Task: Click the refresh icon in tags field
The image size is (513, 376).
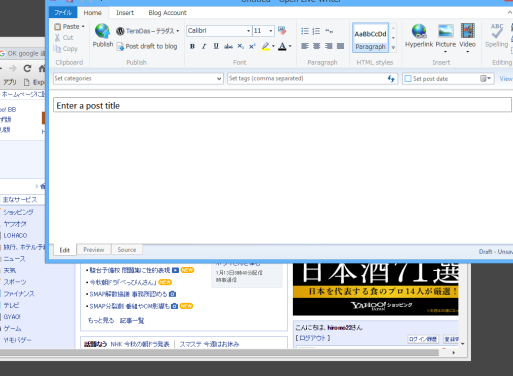Action: (x=391, y=79)
